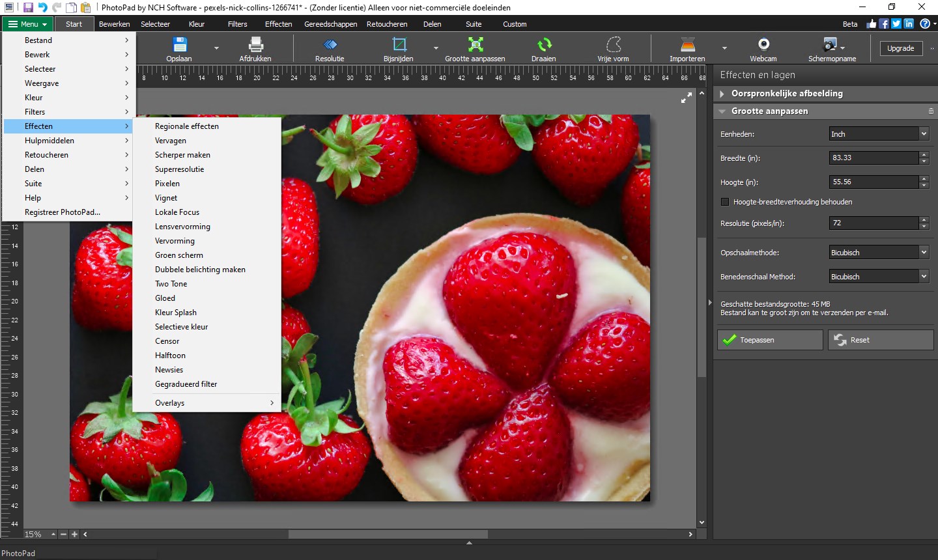Delete the Grootte aanpassen effect via trash icon
This screenshot has height=560, width=938.
pyautogui.click(x=931, y=111)
